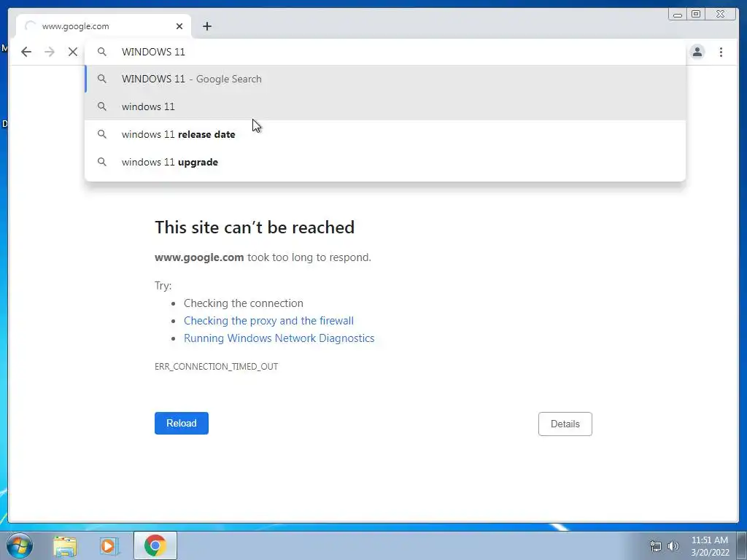Click the forward navigation arrow
The image size is (747, 560).
point(50,52)
